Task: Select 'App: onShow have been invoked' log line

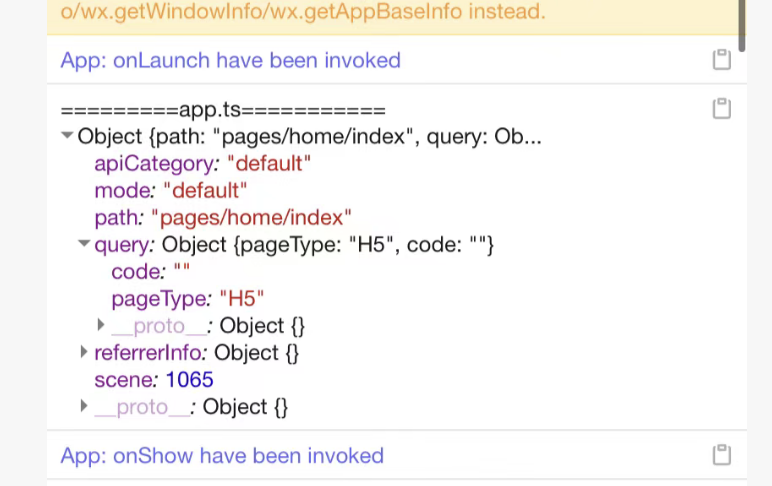Action: click(x=222, y=456)
